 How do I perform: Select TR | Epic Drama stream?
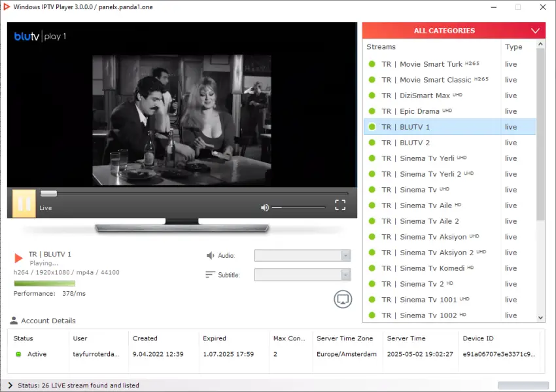449,111
